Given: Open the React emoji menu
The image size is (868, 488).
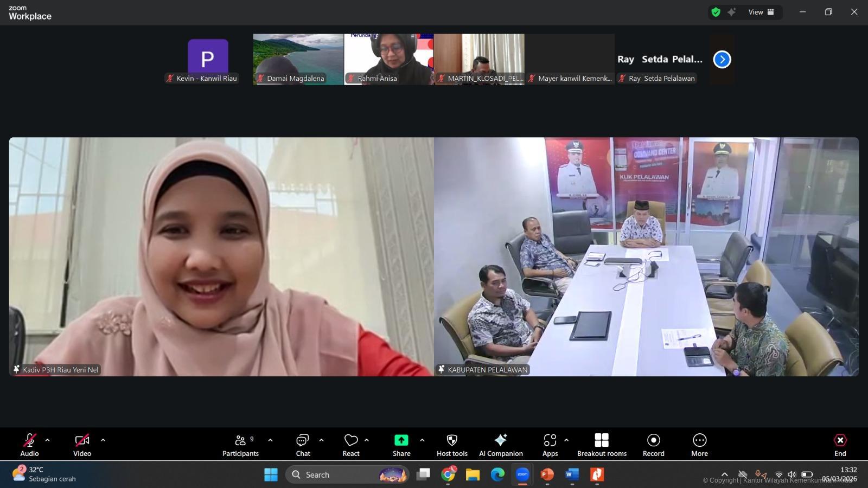Looking at the screenshot, I should pyautogui.click(x=351, y=445).
